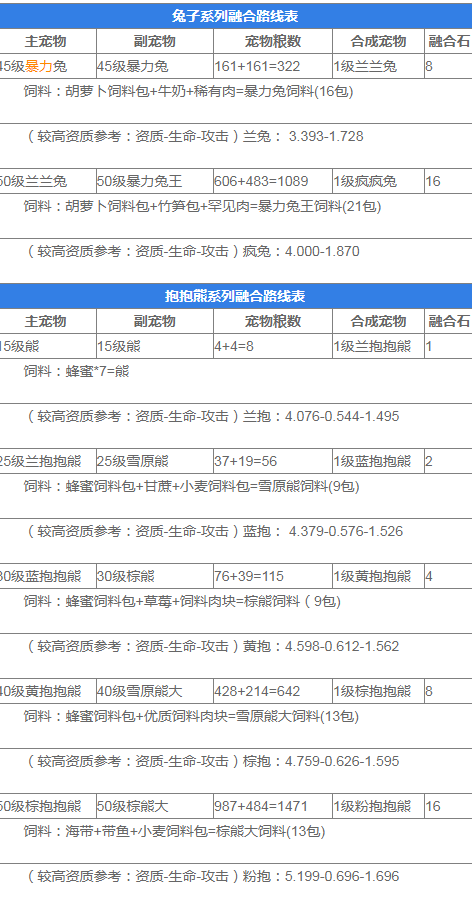Click 合成宠物 column header in bear table
Screen dimensions: 472x903
[378, 321]
